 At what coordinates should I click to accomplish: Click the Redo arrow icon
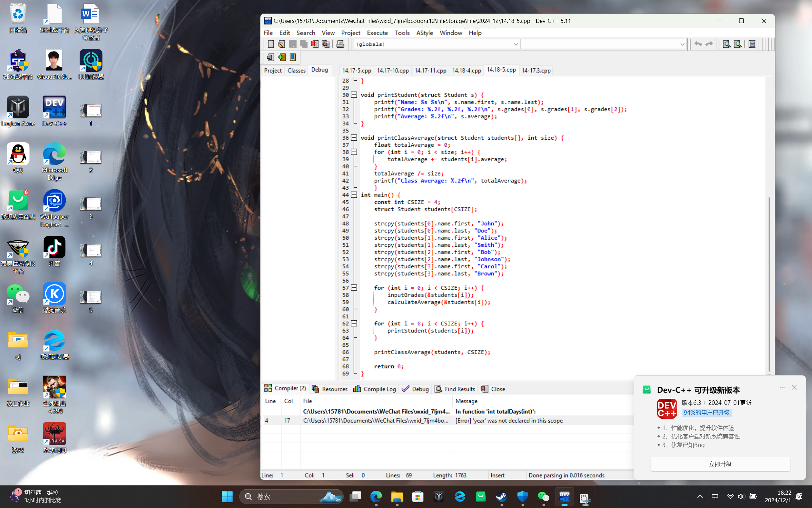(709, 44)
